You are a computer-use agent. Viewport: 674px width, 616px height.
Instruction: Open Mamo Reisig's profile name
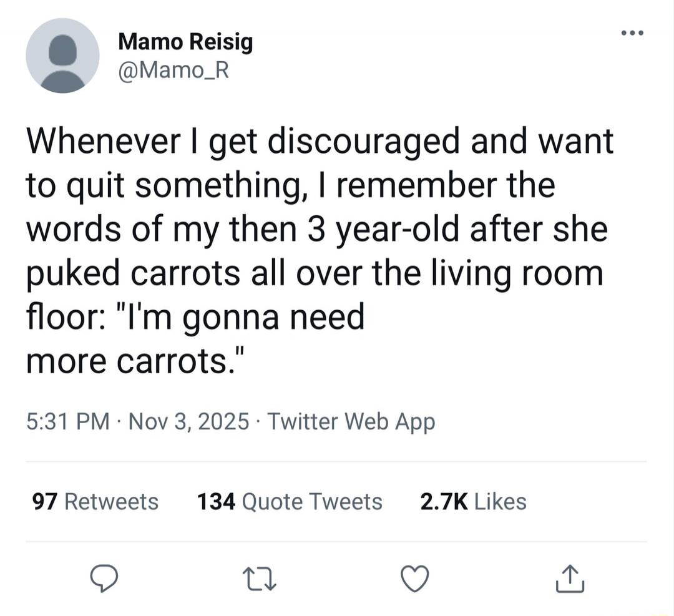[x=185, y=42]
